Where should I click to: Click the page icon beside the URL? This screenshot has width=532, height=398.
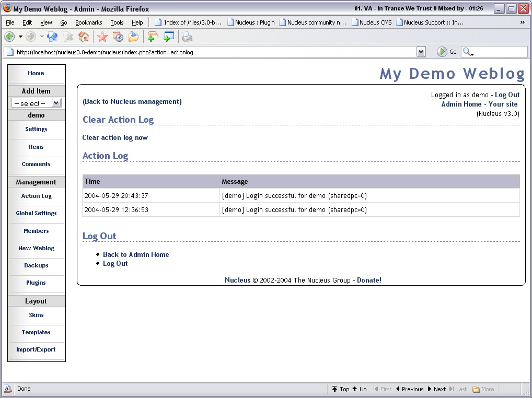pos(10,52)
